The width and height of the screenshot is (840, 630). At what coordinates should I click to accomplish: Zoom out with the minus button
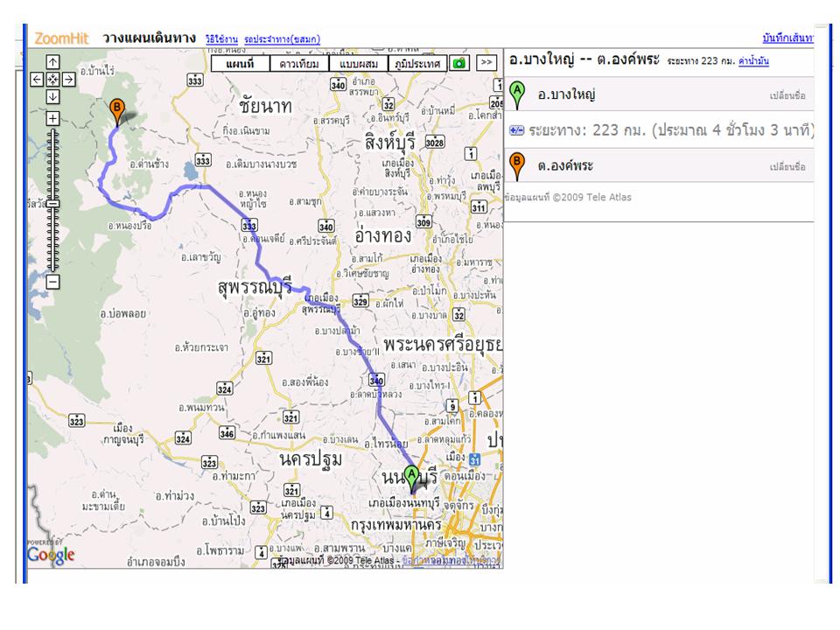52,281
